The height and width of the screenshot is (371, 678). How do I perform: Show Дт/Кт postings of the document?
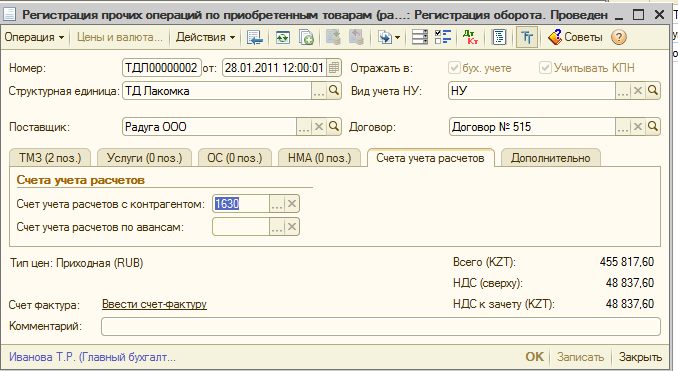pyautogui.click(x=470, y=37)
